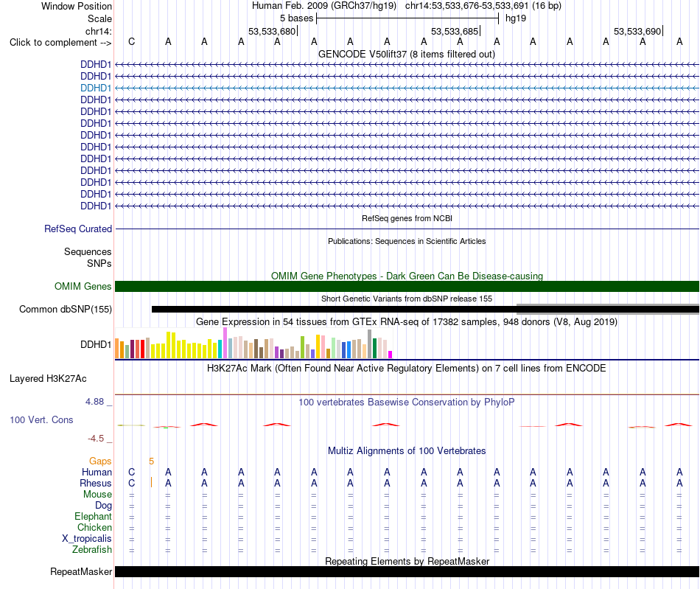Open 'Repeating Elements by RepeatMasker' track title
The height and width of the screenshot is (589, 700).
[407, 561]
